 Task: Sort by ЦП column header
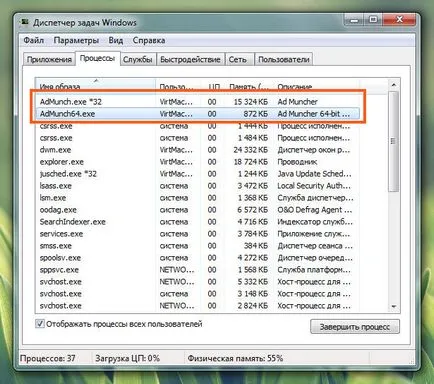pos(213,86)
